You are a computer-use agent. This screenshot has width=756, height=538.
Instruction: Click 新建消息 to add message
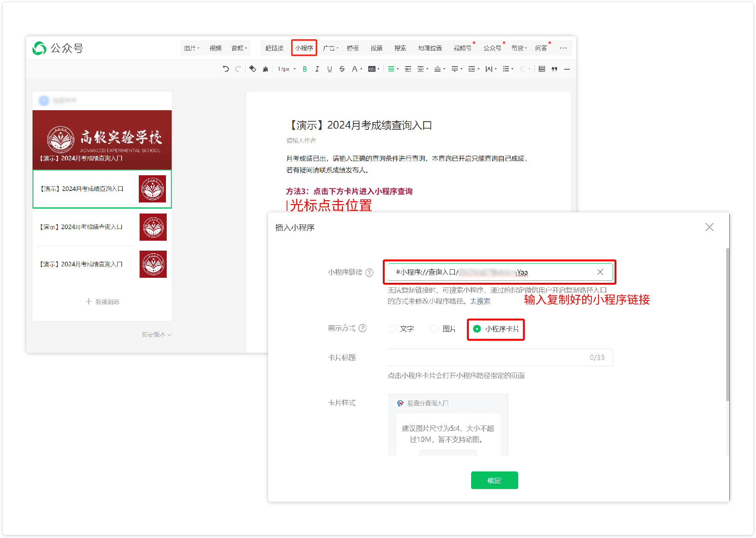(102, 302)
